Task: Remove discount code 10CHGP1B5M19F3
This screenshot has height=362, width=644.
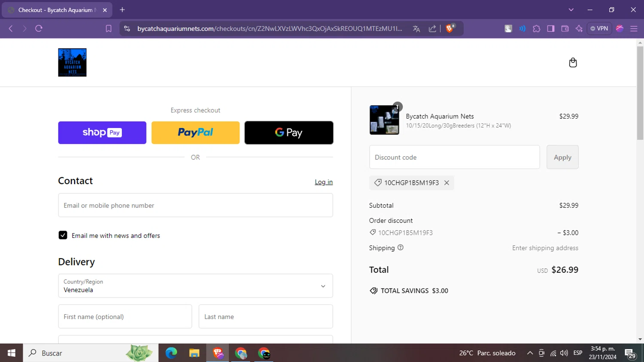Action: click(x=447, y=183)
